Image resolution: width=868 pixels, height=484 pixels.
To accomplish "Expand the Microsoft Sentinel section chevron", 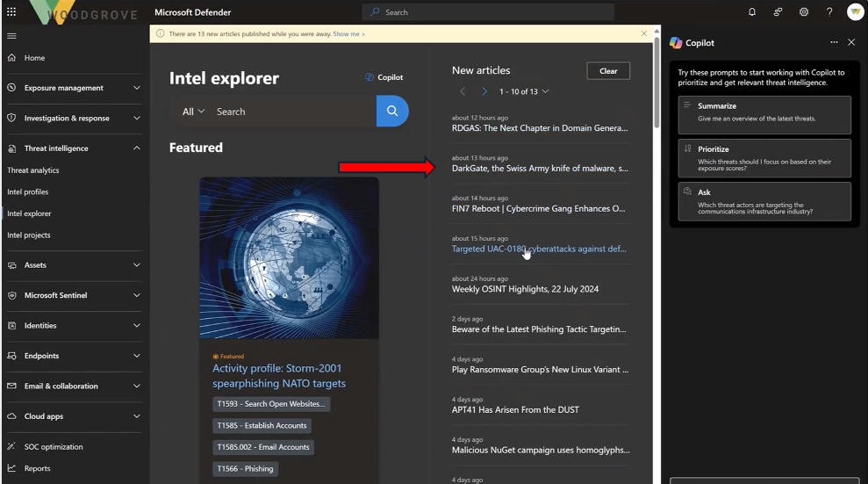I will (137, 295).
